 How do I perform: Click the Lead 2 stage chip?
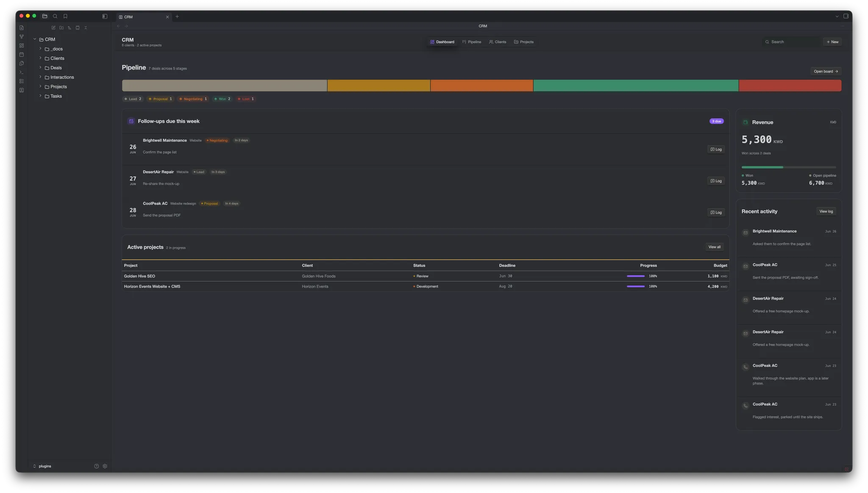pos(133,99)
